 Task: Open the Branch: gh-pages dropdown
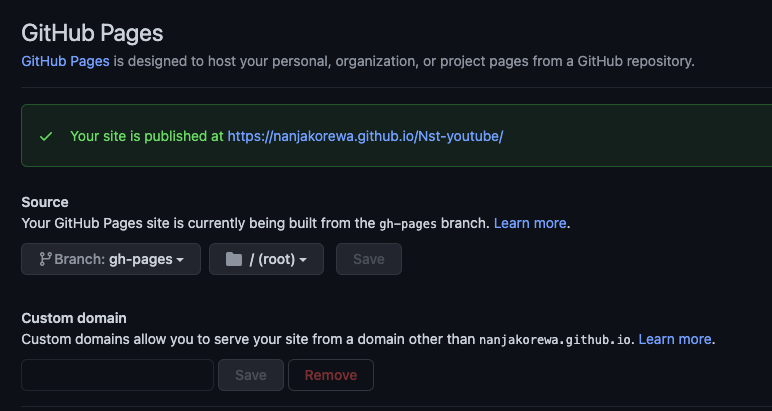pyautogui.click(x=111, y=259)
